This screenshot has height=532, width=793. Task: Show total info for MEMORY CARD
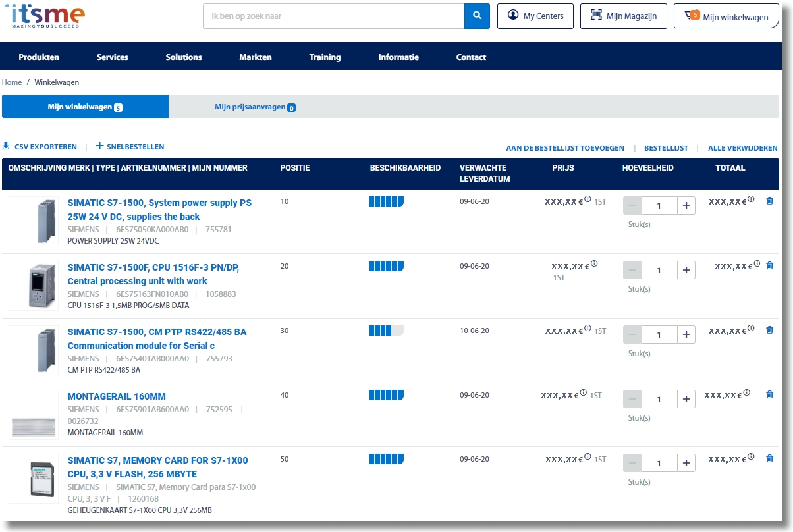[x=751, y=457]
